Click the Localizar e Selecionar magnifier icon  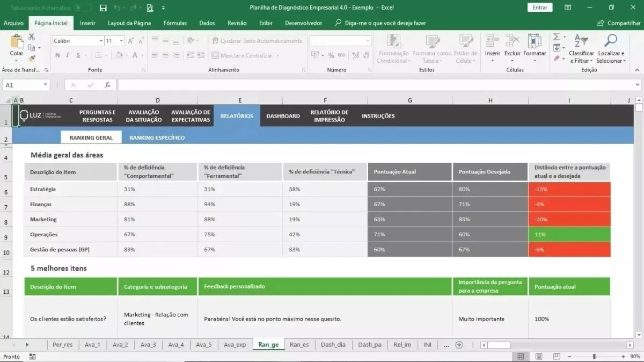click(611, 40)
